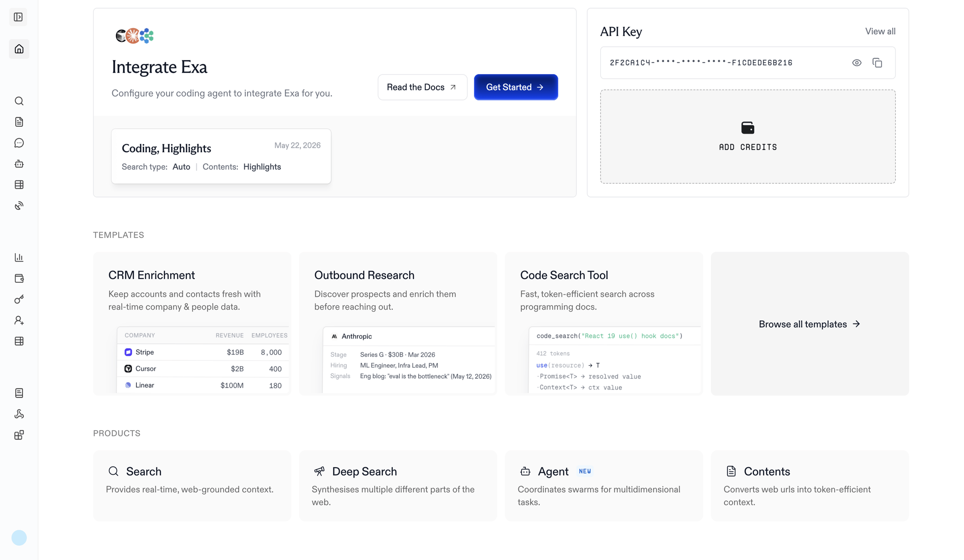Open the sidebar chat bubble icon
This screenshot has height=560, width=964.
[19, 143]
